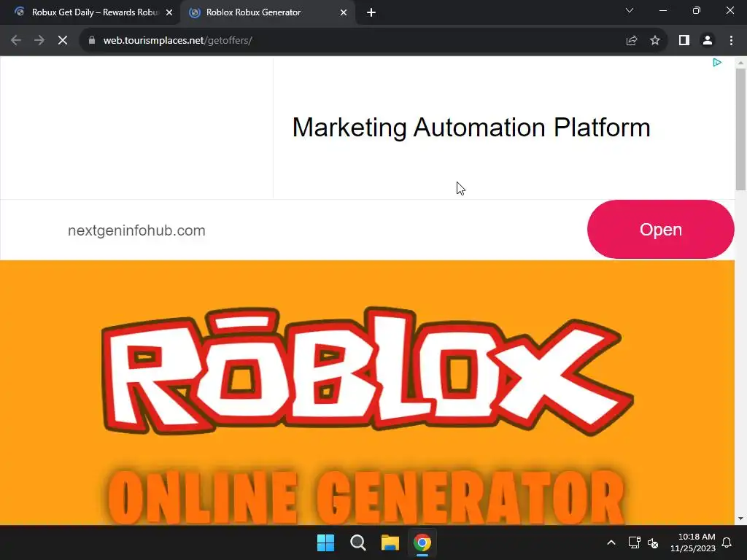Toggle the browser side panel
The width and height of the screenshot is (747, 560).
684,41
